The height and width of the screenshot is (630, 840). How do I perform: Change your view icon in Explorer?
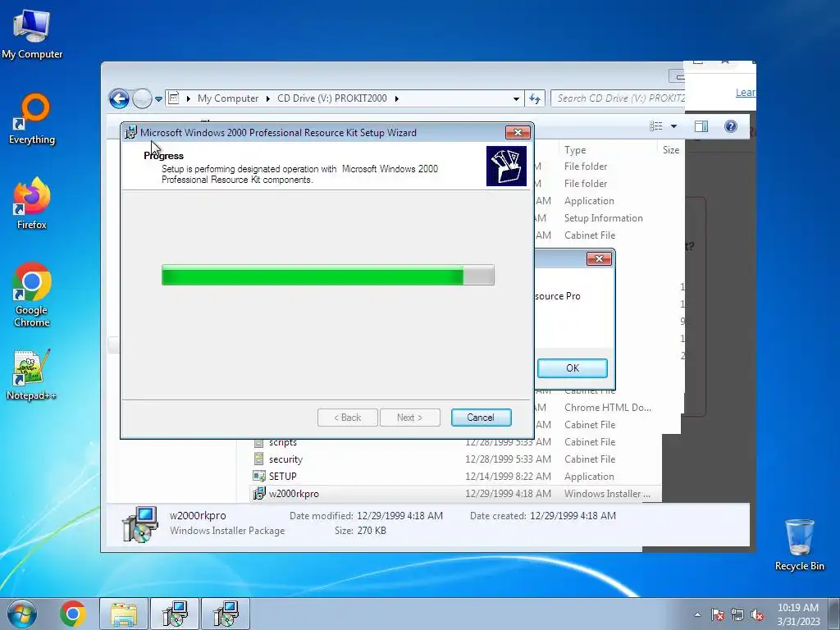pos(655,126)
